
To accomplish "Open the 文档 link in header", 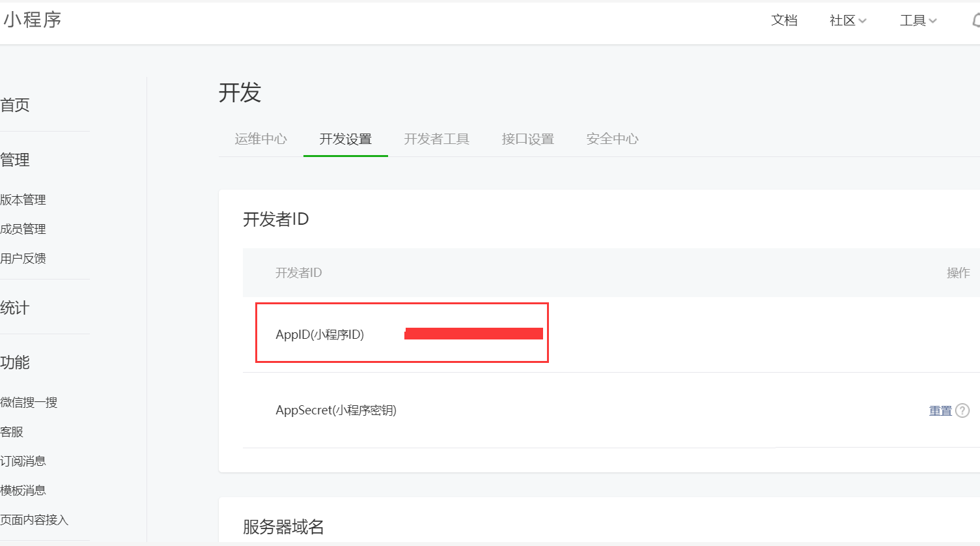I will (784, 20).
